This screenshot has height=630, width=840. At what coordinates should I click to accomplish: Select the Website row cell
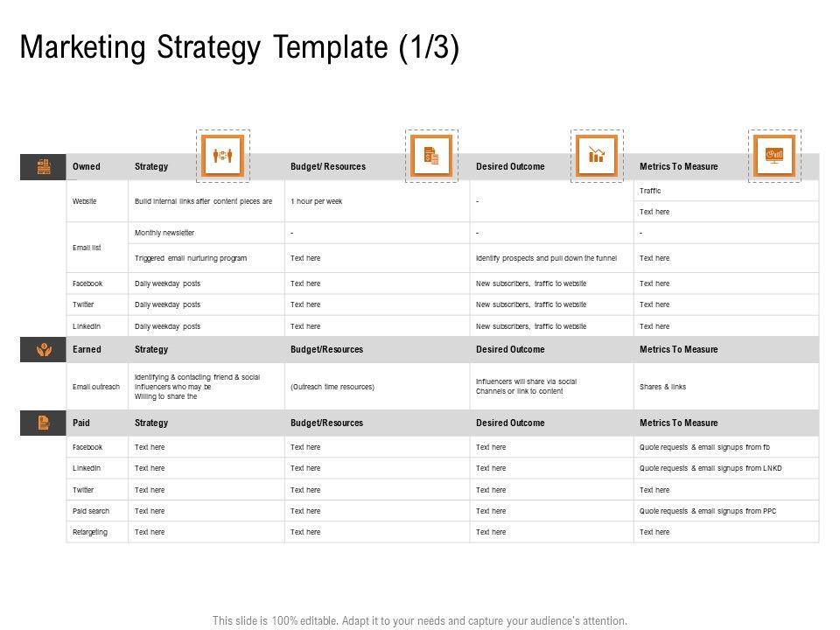tap(85, 201)
